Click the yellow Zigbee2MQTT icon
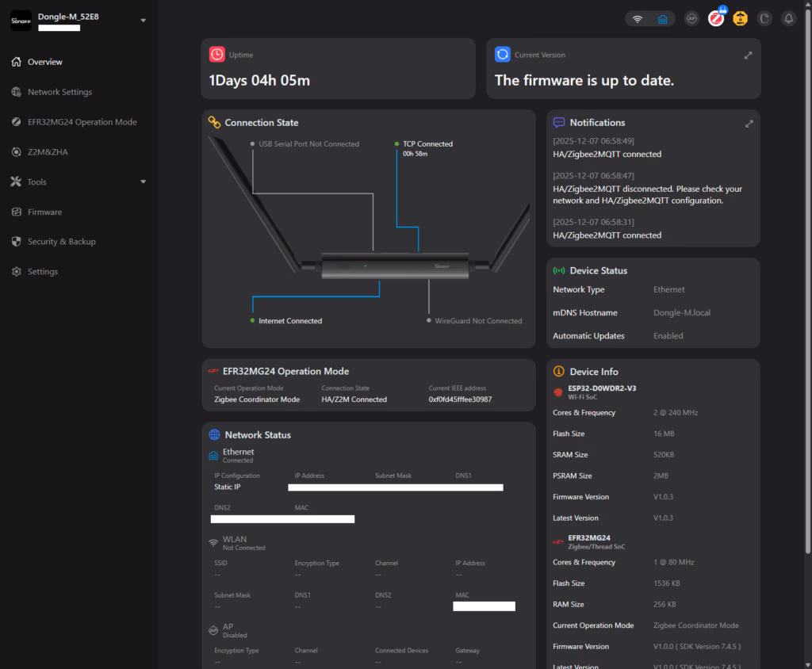812x669 pixels. pyautogui.click(x=740, y=19)
